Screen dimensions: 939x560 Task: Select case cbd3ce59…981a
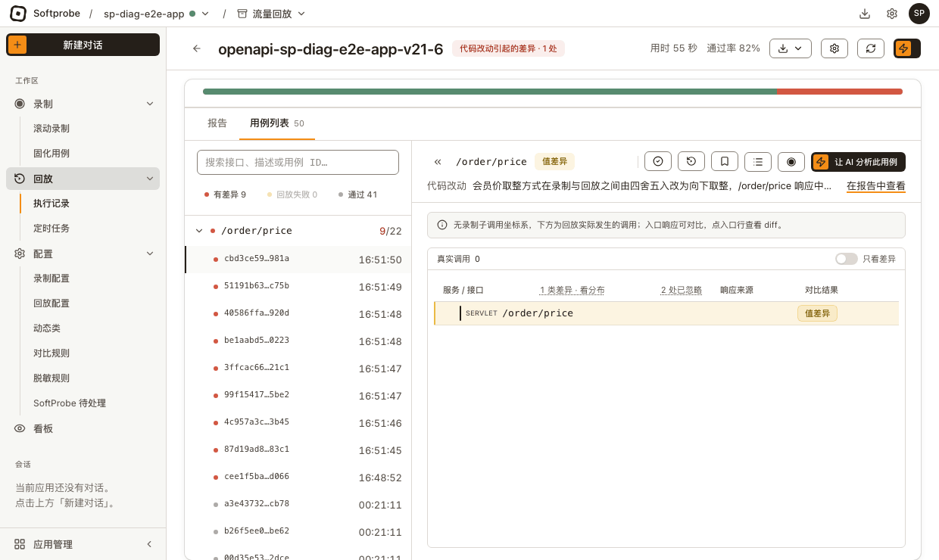coord(298,259)
